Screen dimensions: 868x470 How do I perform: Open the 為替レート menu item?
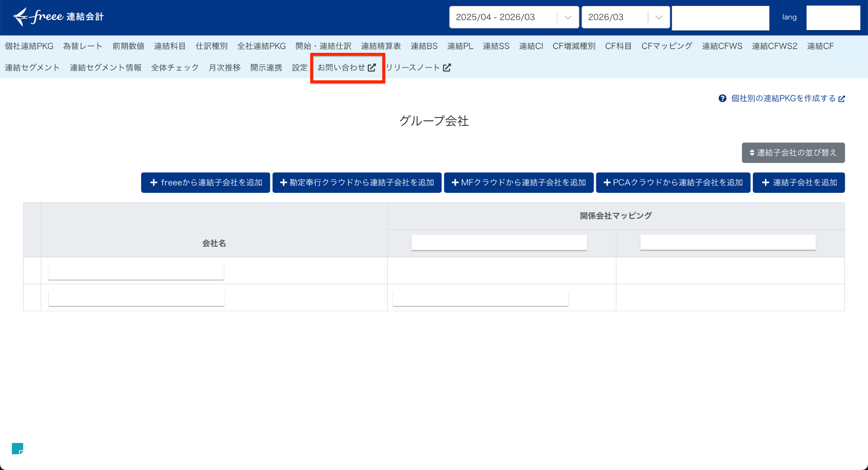83,46
